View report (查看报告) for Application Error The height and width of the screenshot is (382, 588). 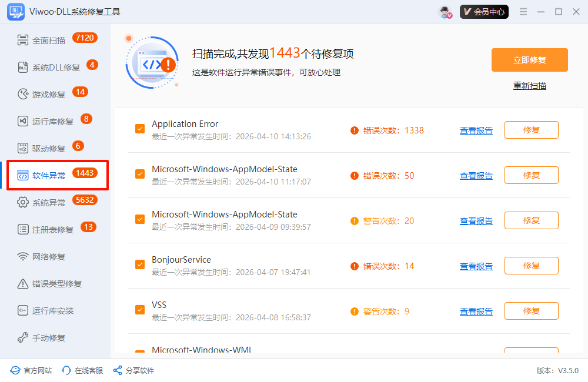(x=476, y=130)
